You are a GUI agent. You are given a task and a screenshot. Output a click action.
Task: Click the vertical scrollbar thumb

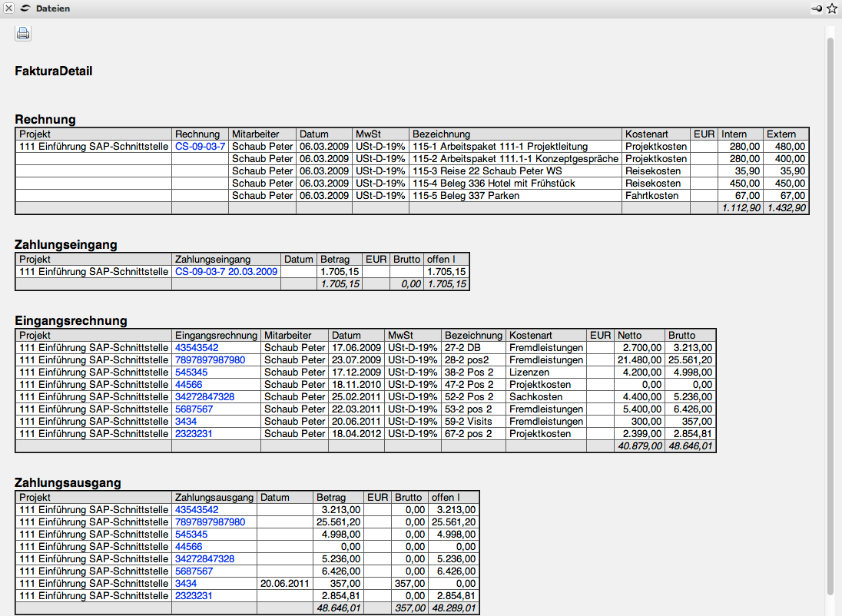[x=830, y=307]
